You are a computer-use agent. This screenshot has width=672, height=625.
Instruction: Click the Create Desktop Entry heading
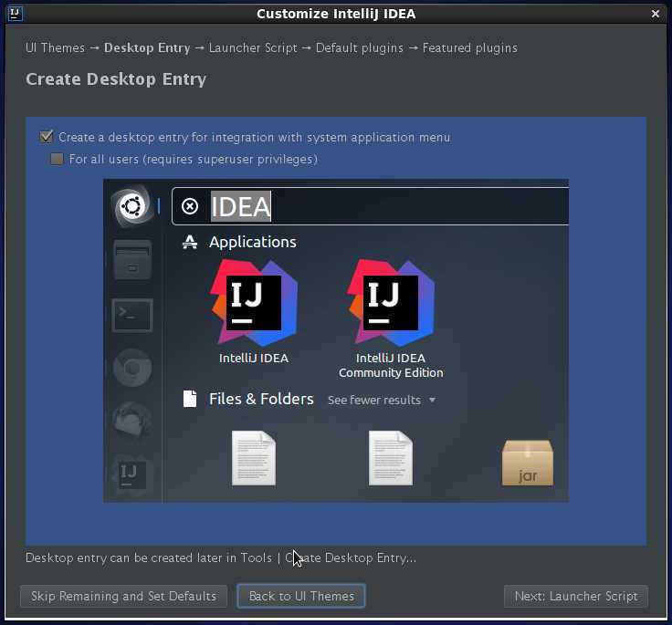coord(116,79)
